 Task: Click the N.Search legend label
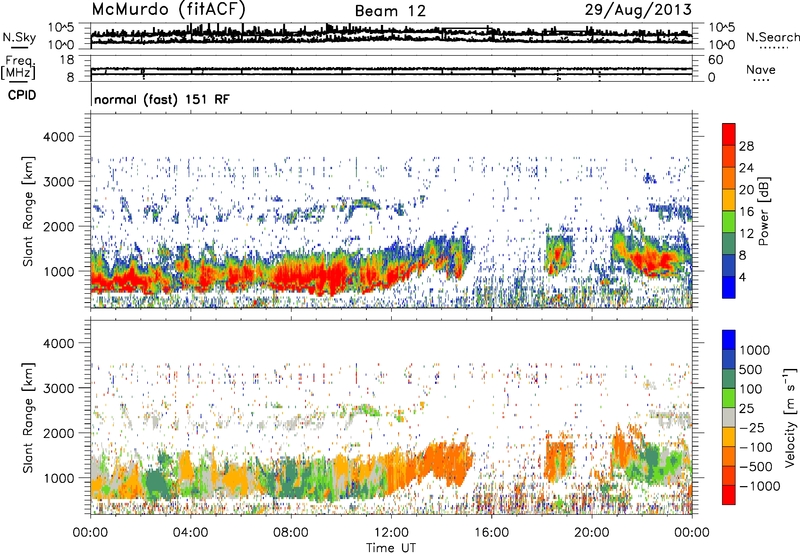[x=772, y=37]
